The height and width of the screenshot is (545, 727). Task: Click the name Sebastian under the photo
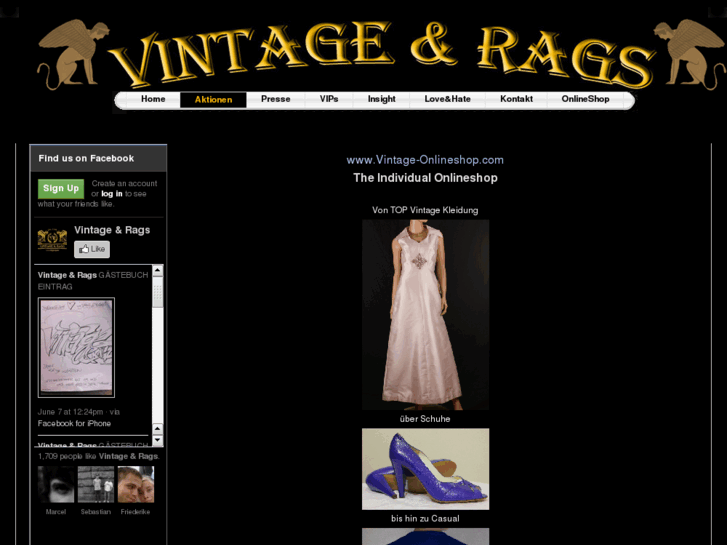96,512
